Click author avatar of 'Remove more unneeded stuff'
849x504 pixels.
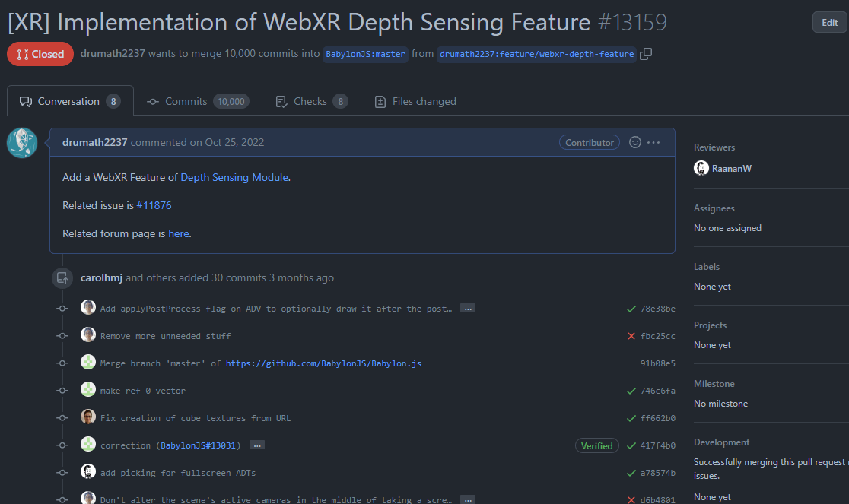(x=88, y=334)
